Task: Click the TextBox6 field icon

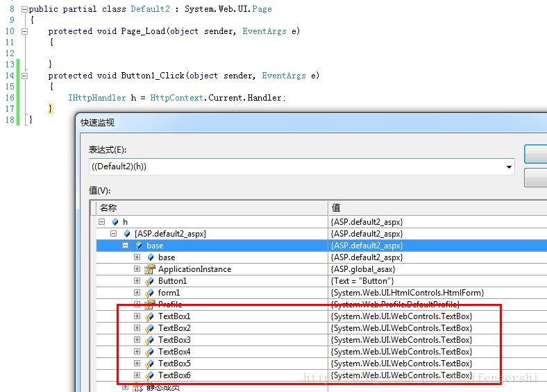Action: click(150, 375)
